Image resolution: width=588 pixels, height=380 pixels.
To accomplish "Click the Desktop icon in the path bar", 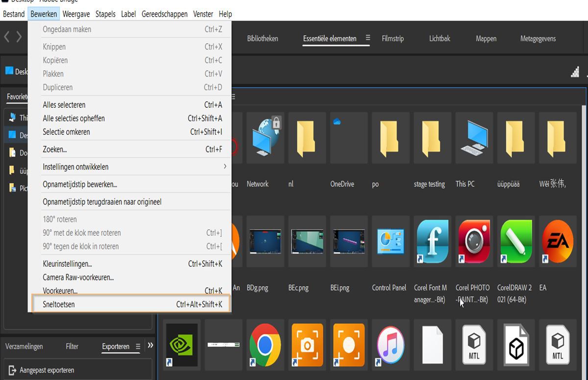I will pyautogui.click(x=9, y=71).
